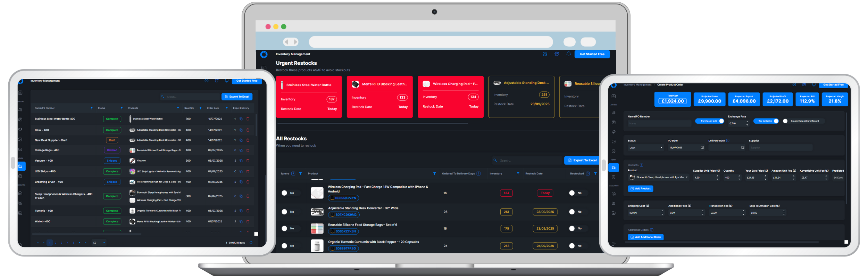Duplicate the Stainless Steel Water Bottle 400 order

241,119
